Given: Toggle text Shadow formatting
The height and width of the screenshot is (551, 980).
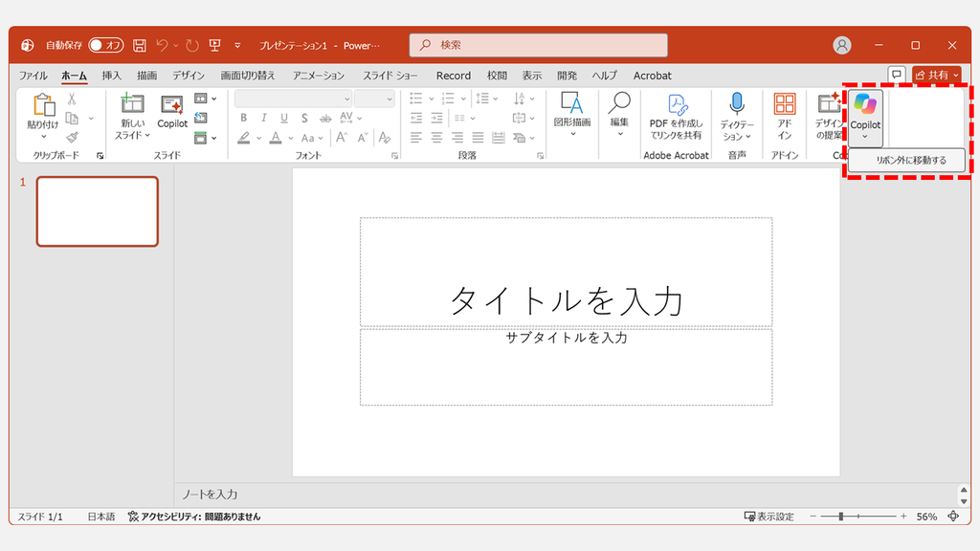Looking at the screenshot, I should click(x=304, y=118).
